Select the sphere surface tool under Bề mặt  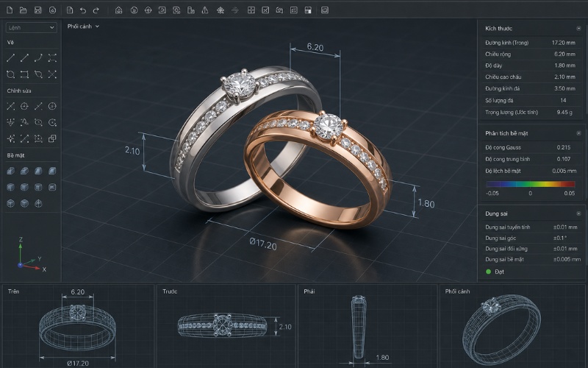click(x=38, y=204)
